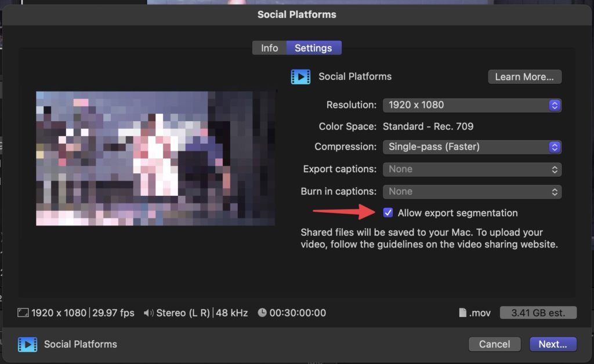Click the frame size icon beside 1920 x 1080
The image size is (594, 364).
[23, 312]
